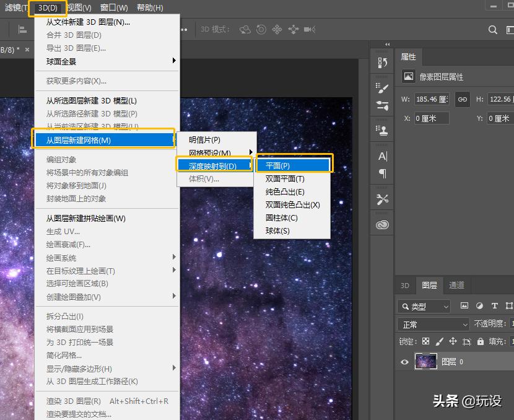Enable lock transparent pixels for the layer
The width and height of the screenshot is (514, 420).
click(425, 341)
